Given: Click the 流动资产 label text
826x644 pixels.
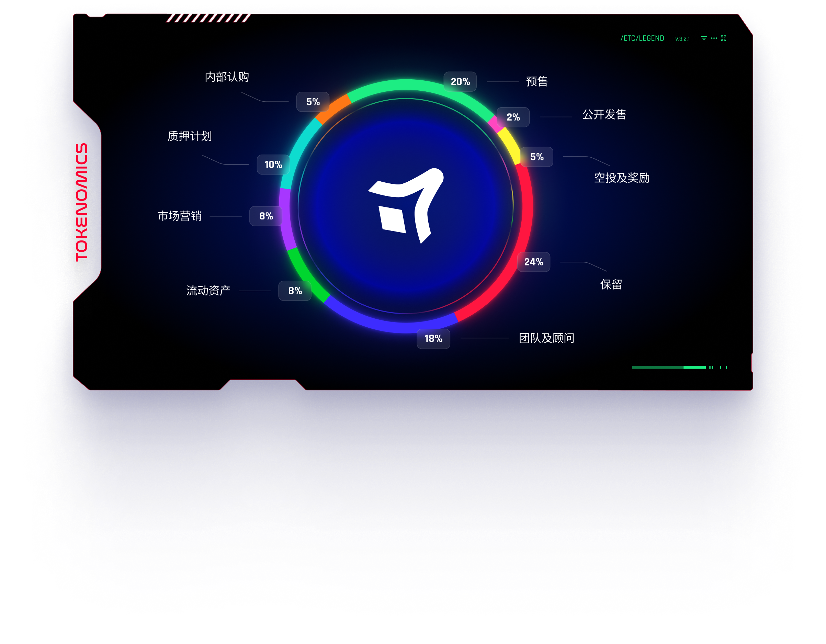Looking at the screenshot, I should (208, 291).
